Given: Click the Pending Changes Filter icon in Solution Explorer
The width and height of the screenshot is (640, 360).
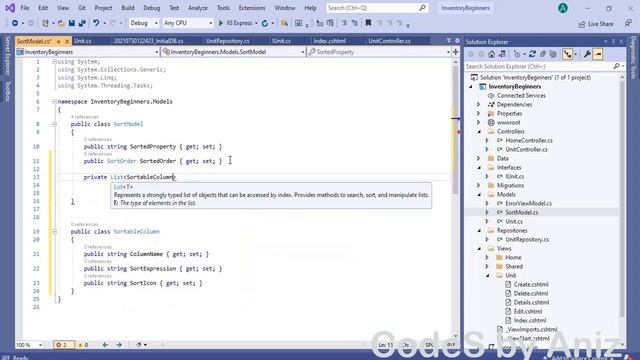Looking at the screenshot, I should click(x=517, y=54).
